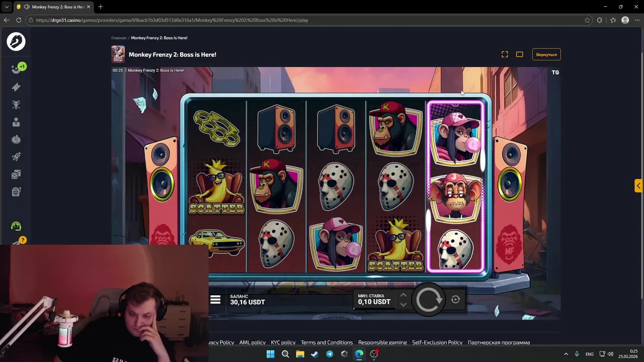Viewport: 644px width, 362px height.
Task: Switch the ENG input language
Action: click(x=590, y=354)
